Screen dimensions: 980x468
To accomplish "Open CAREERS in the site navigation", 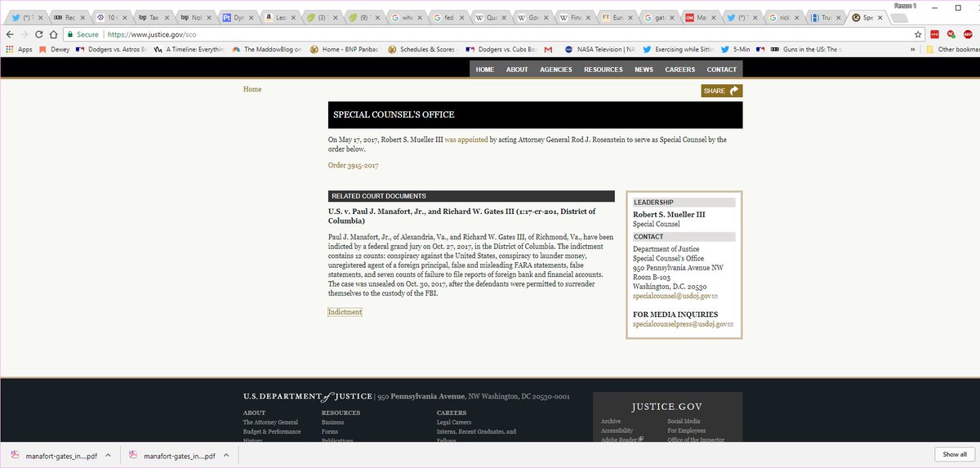I will (x=680, y=69).
